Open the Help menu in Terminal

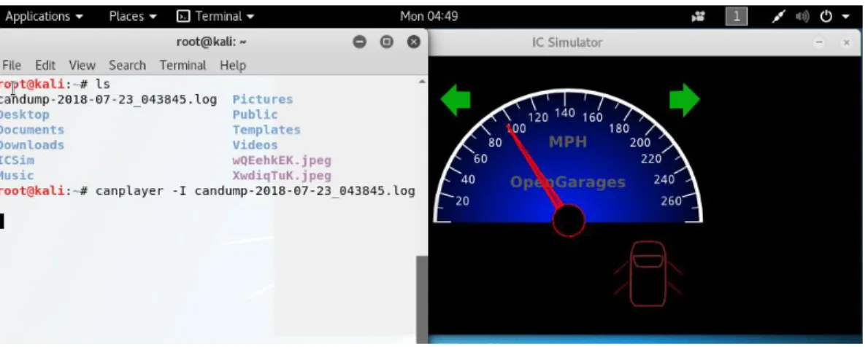tap(232, 65)
